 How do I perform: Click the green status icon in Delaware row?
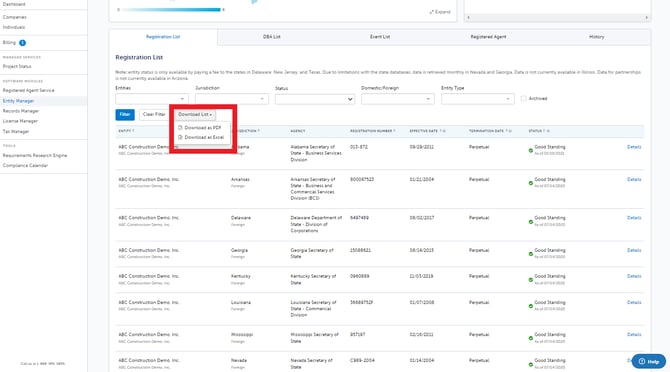[531, 222]
